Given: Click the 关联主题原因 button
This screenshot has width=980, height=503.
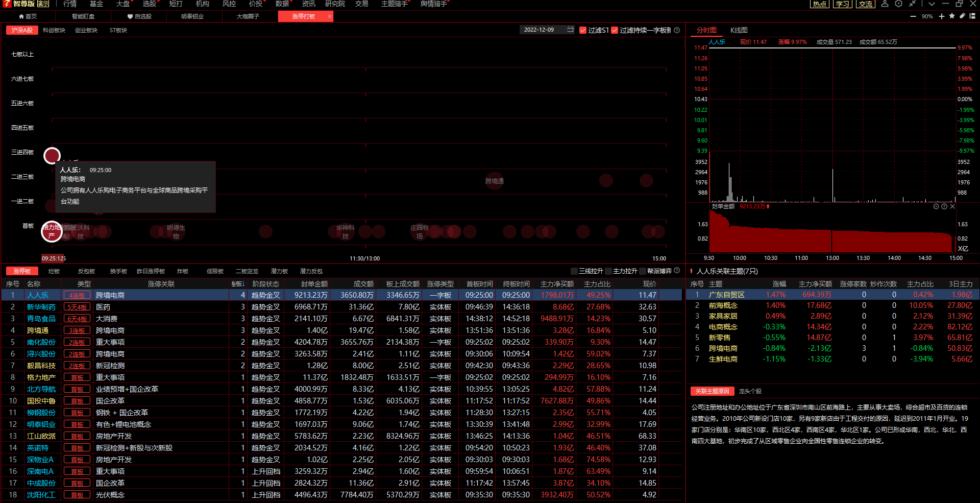Looking at the screenshot, I should point(712,391).
